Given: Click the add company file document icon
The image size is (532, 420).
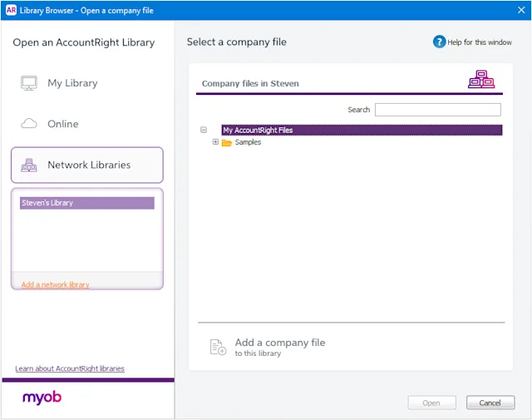Looking at the screenshot, I should [218, 347].
